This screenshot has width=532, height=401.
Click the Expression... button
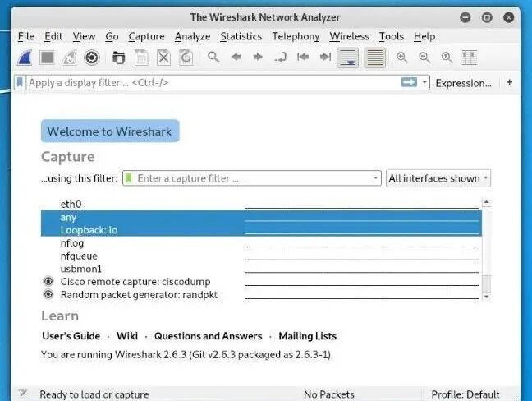click(464, 83)
